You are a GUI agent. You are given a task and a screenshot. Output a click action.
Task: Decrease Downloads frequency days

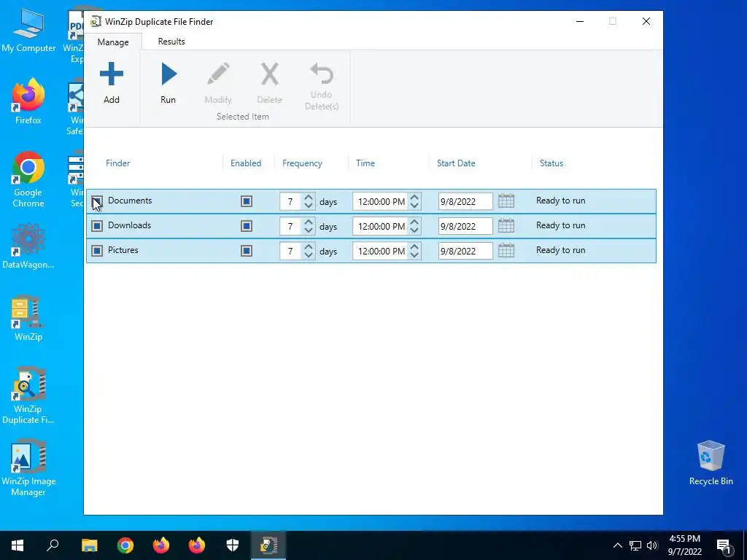point(309,230)
